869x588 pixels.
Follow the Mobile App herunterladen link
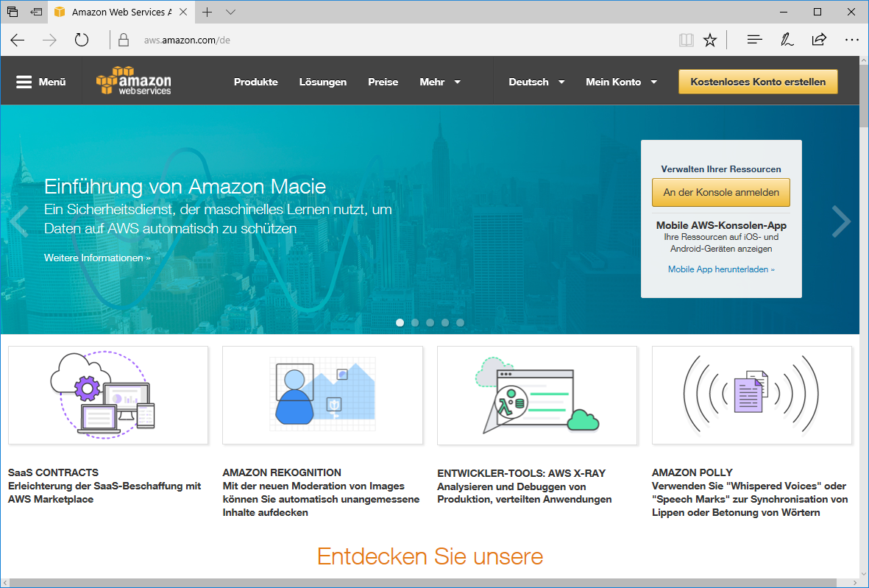pos(720,269)
